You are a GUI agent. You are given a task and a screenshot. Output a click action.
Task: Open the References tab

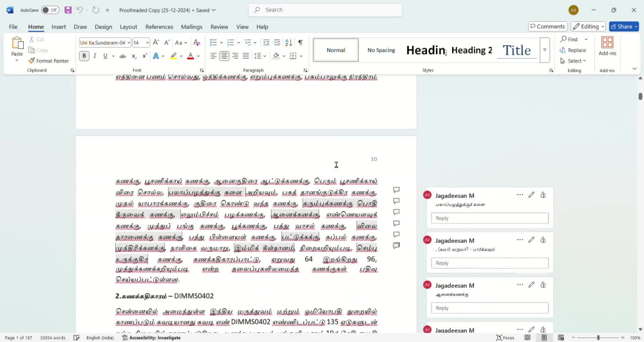click(x=159, y=26)
